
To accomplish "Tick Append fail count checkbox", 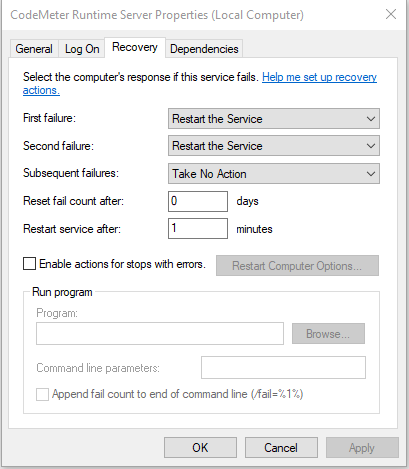I will pos(42,394).
